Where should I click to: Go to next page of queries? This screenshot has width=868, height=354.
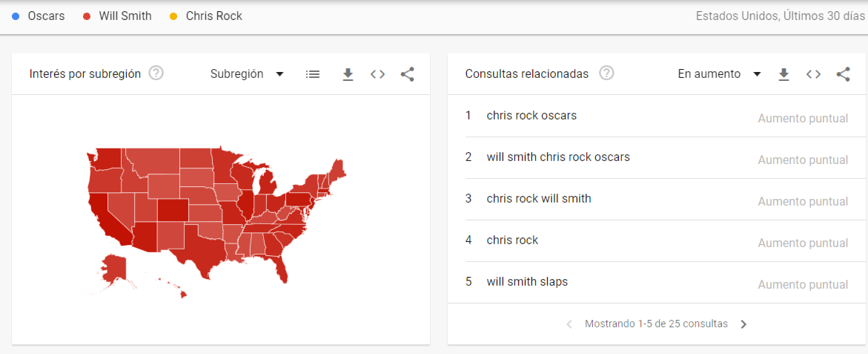(743, 324)
